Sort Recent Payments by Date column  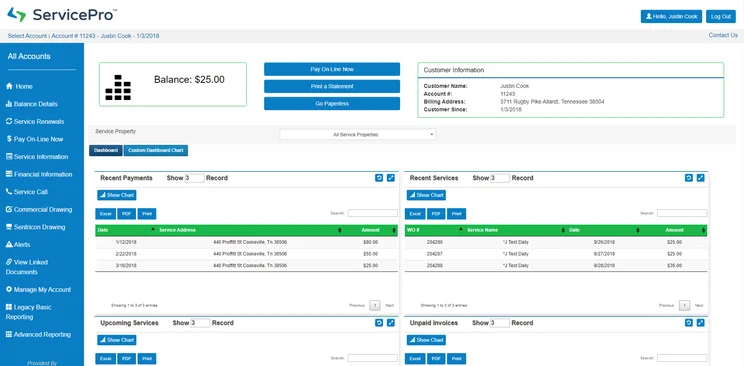point(126,230)
